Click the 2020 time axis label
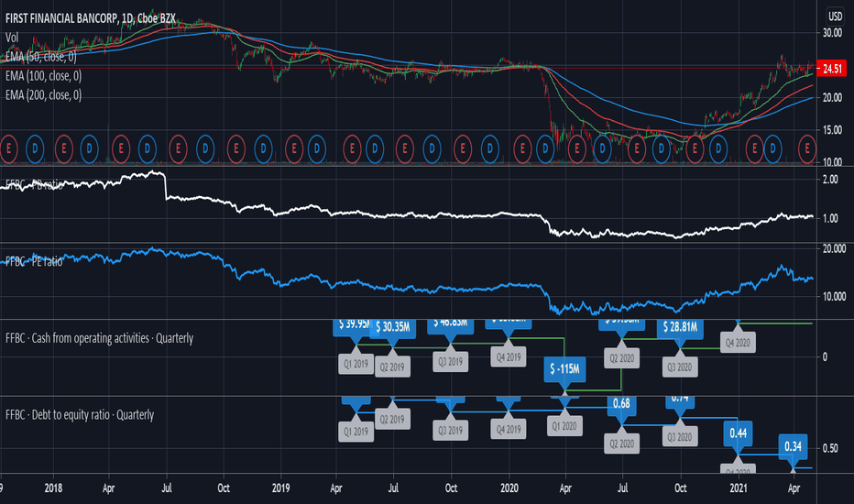Viewport: 854px width, 504px height. tap(509, 488)
